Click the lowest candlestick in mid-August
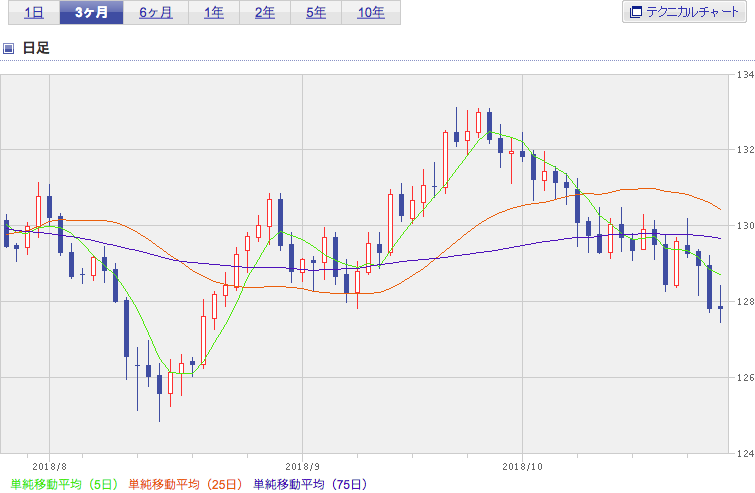 [x=159, y=384]
